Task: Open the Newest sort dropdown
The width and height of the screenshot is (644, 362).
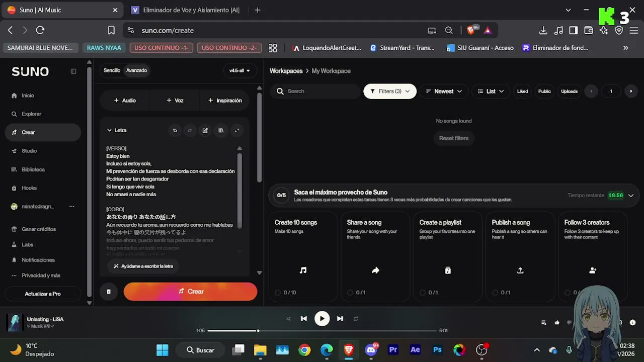Action: click(444, 91)
